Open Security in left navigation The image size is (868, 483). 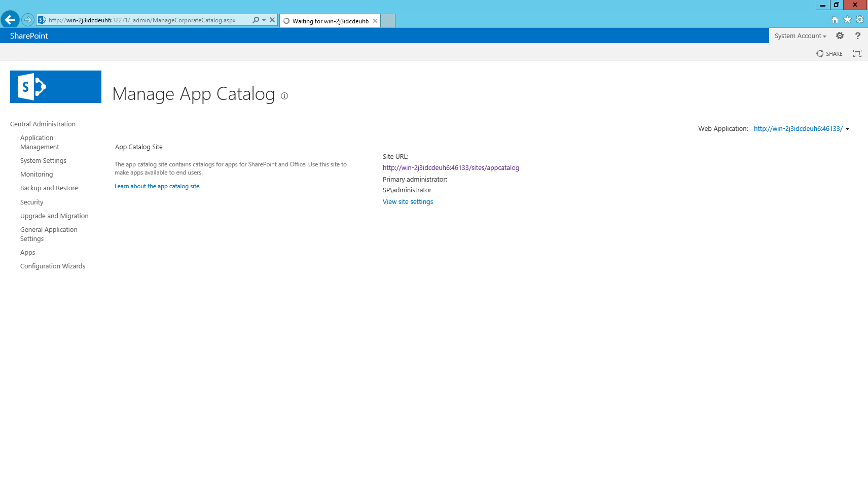coord(32,202)
